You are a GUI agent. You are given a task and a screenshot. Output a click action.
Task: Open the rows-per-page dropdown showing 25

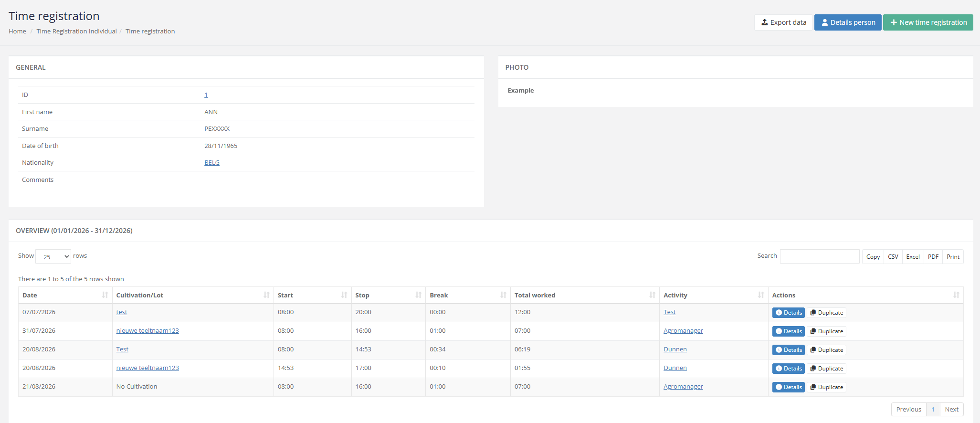tap(53, 256)
